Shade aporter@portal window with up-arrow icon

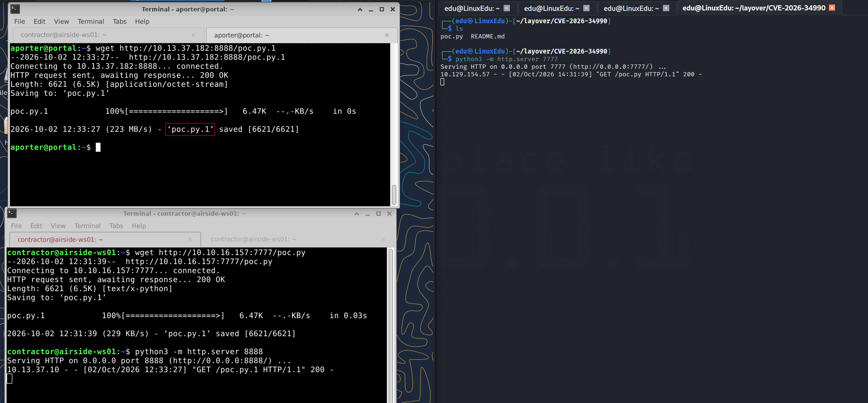tap(360, 9)
